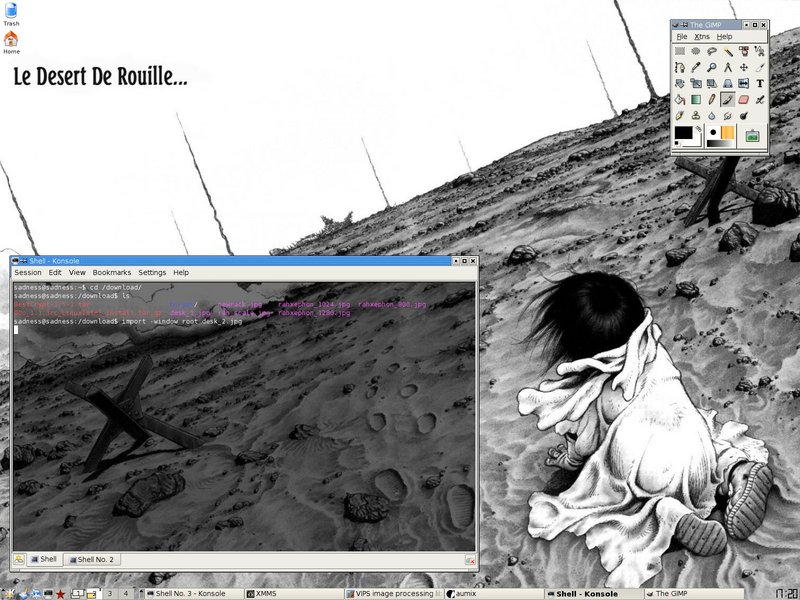Select the Perspective tool in GIMP
This screenshot has width=800, height=600.
[x=728, y=84]
